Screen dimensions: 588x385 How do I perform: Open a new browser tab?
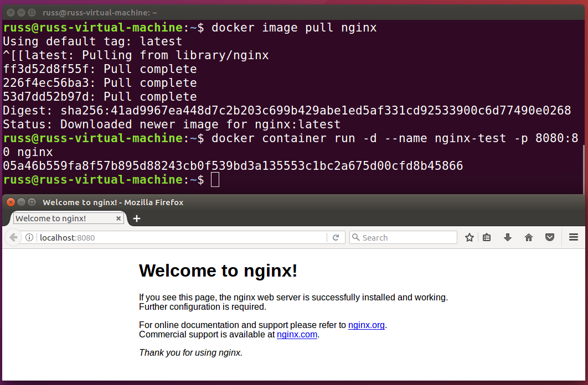[x=136, y=218]
